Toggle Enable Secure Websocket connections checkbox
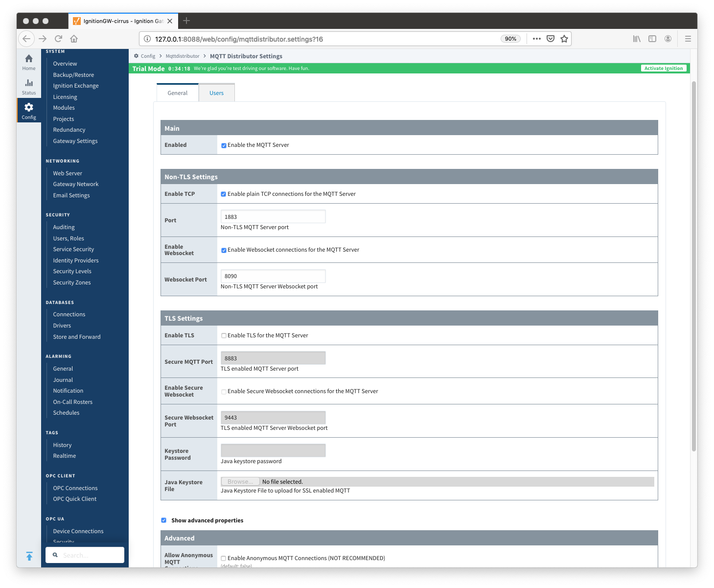Screen dimensions: 714x588 click(224, 392)
